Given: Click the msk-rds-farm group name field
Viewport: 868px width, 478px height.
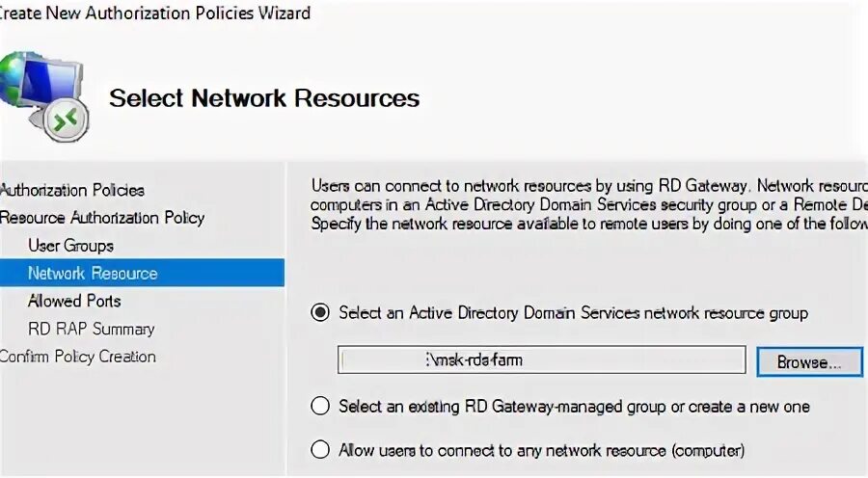Looking at the screenshot, I should coord(541,360).
